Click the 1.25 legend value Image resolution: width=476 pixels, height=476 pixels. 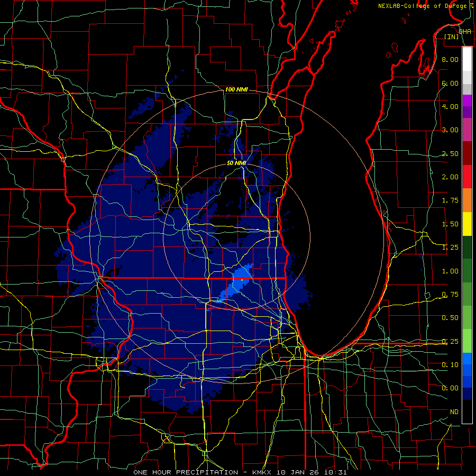point(450,248)
